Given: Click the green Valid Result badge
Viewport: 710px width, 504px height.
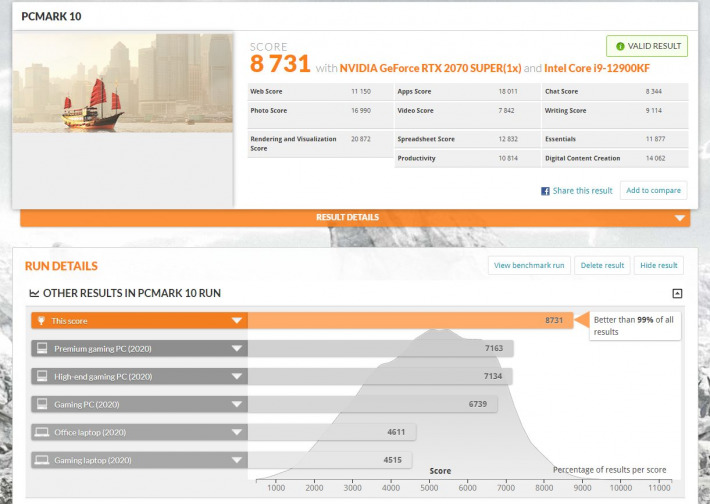Looking at the screenshot, I should pyautogui.click(x=646, y=46).
